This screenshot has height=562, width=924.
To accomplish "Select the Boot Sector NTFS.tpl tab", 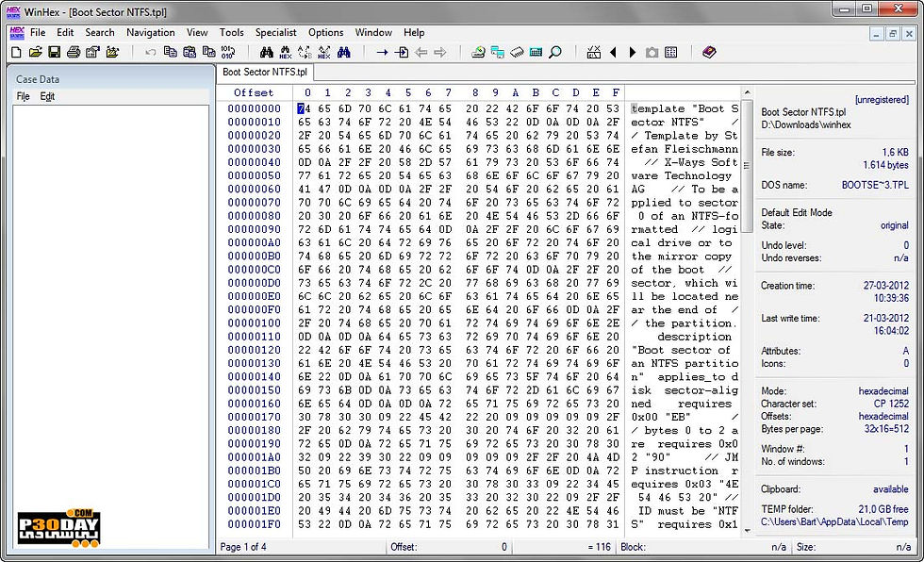I will [x=265, y=72].
